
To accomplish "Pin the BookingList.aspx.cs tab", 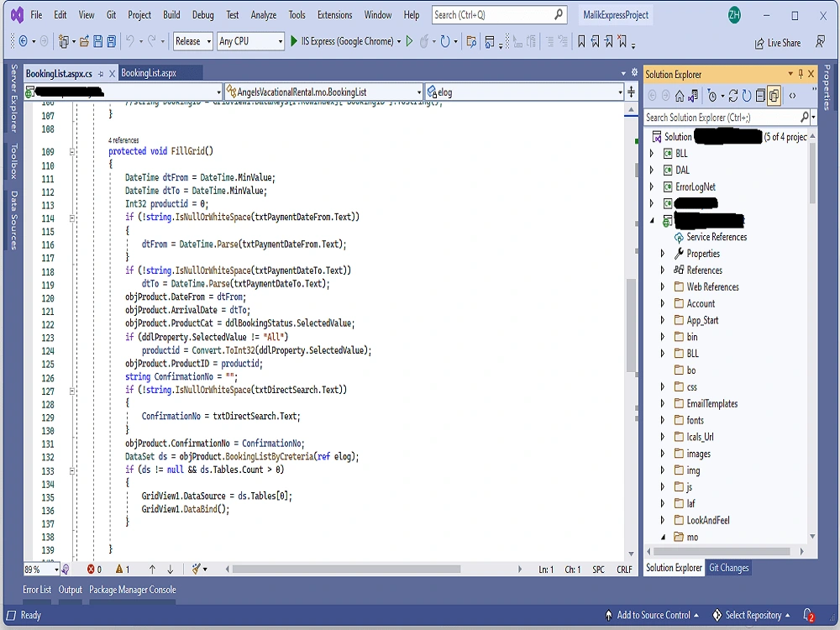I will point(101,74).
